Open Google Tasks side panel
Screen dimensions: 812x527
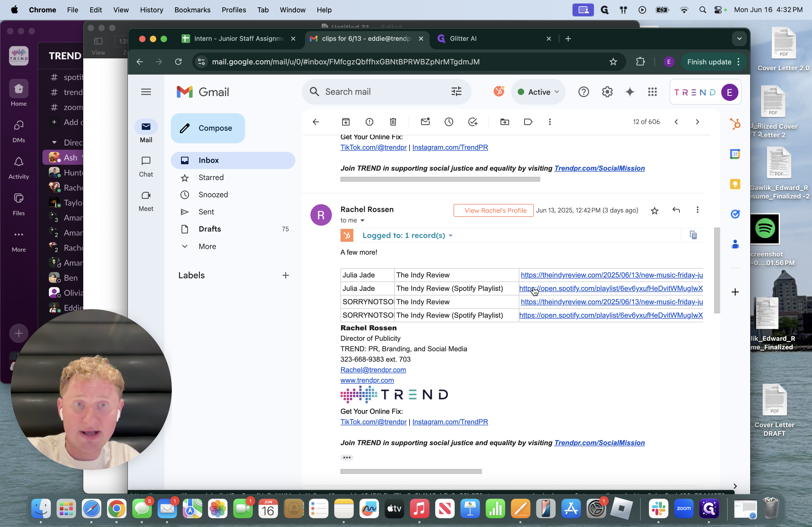(x=735, y=214)
